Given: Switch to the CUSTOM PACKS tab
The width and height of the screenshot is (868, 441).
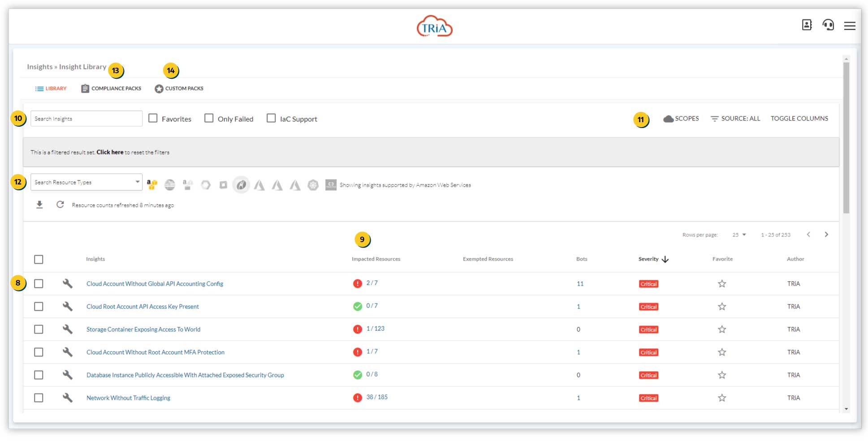Looking at the screenshot, I should click(x=179, y=89).
